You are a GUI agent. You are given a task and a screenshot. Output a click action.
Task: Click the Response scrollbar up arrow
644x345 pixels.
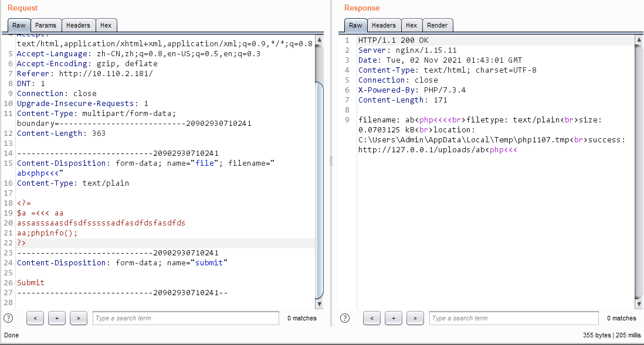tap(639, 40)
